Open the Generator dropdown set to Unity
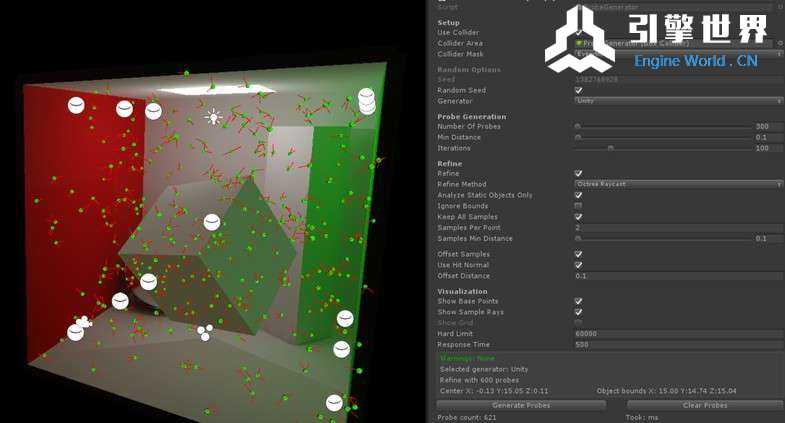This screenshot has height=423, width=785. pos(678,101)
